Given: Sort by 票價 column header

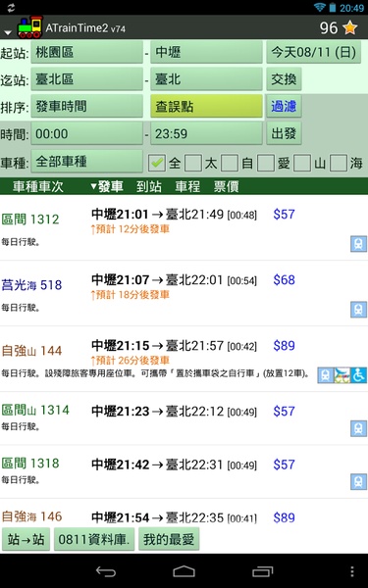Looking at the screenshot, I should [226, 186].
